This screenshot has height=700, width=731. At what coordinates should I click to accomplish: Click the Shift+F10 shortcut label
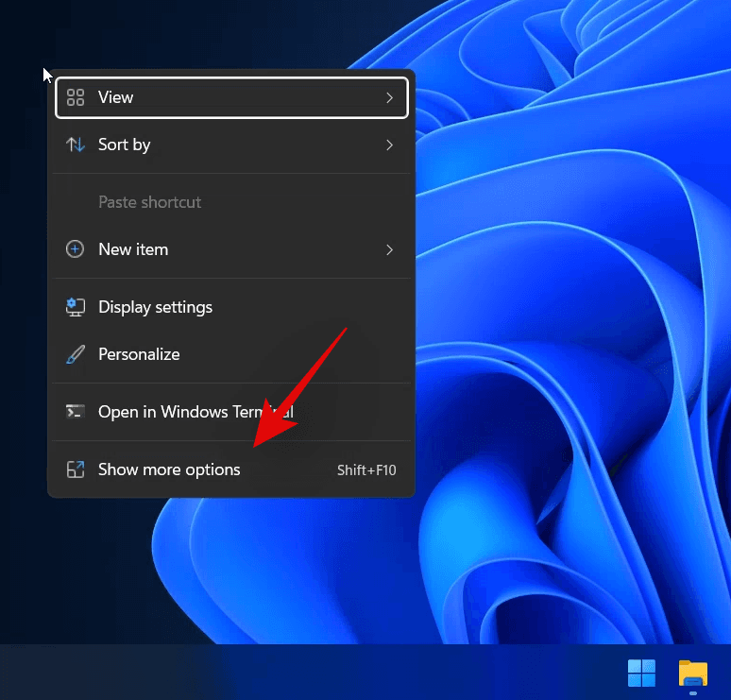point(366,470)
